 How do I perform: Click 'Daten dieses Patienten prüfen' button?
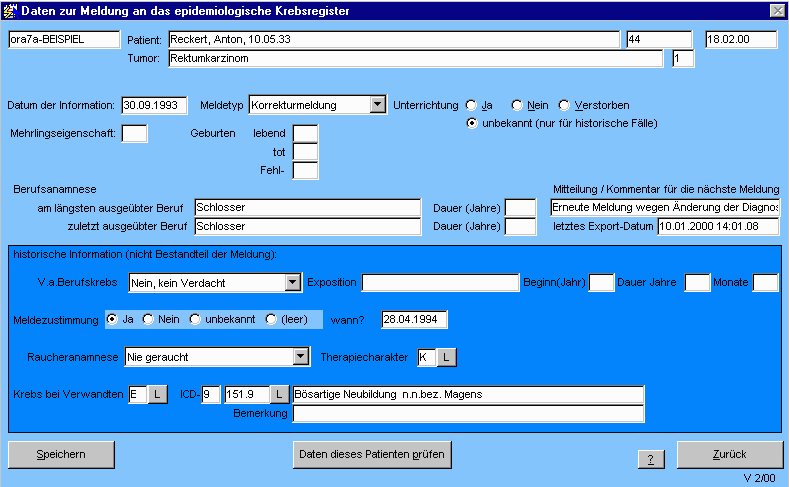click(x=372, y=454)
